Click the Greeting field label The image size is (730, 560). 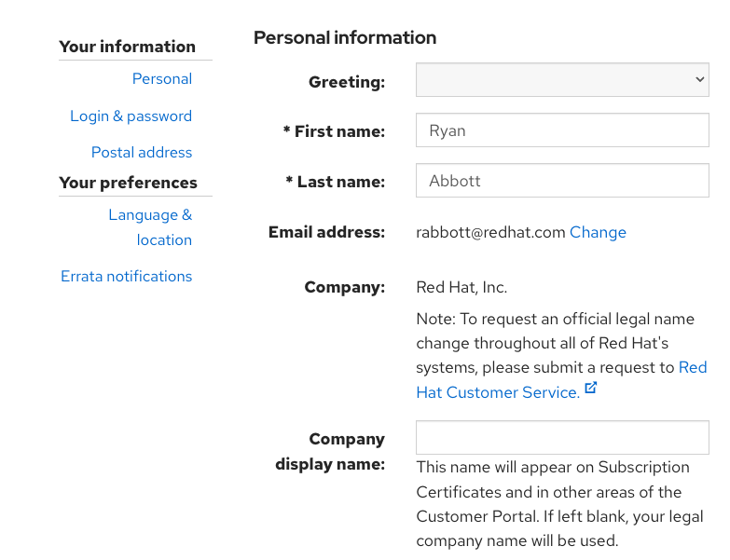(346, 83)
